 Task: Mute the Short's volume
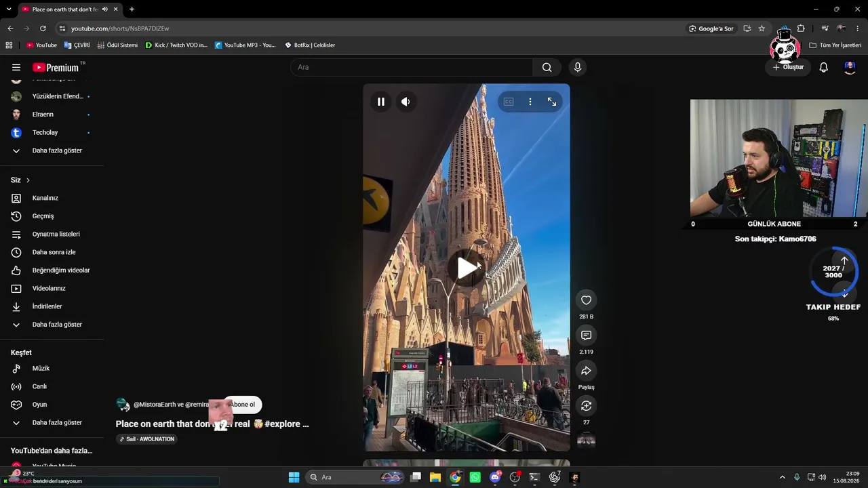(406, 102)
